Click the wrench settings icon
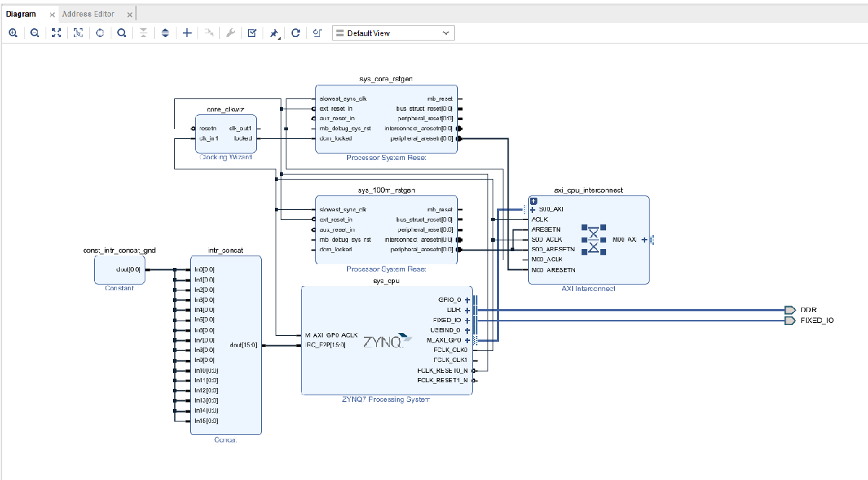The height and width of the screenshot is (480, 868). coord(230,33)
